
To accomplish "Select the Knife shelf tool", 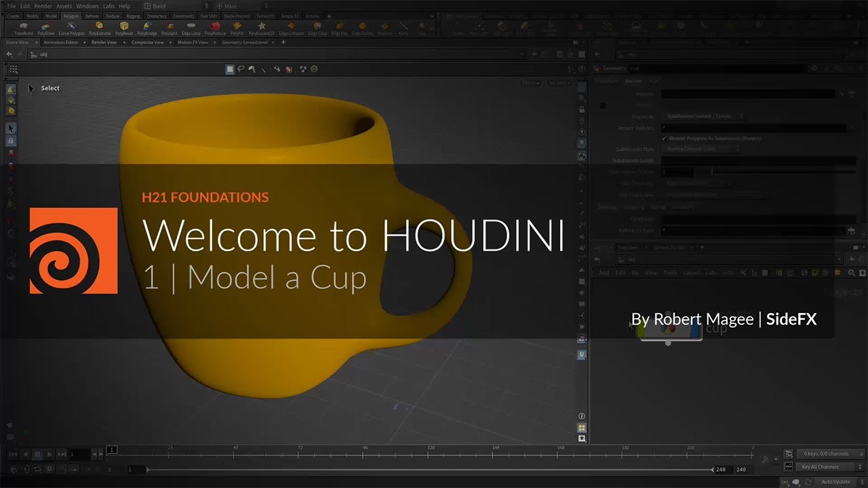I will click(x=403, y=28).
